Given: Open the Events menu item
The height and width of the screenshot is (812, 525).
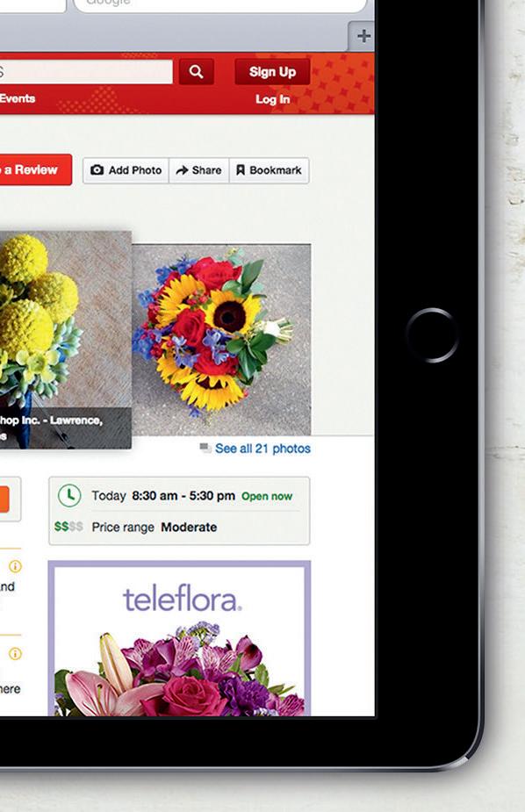Looking at the screenshot, I should point(18,98).
